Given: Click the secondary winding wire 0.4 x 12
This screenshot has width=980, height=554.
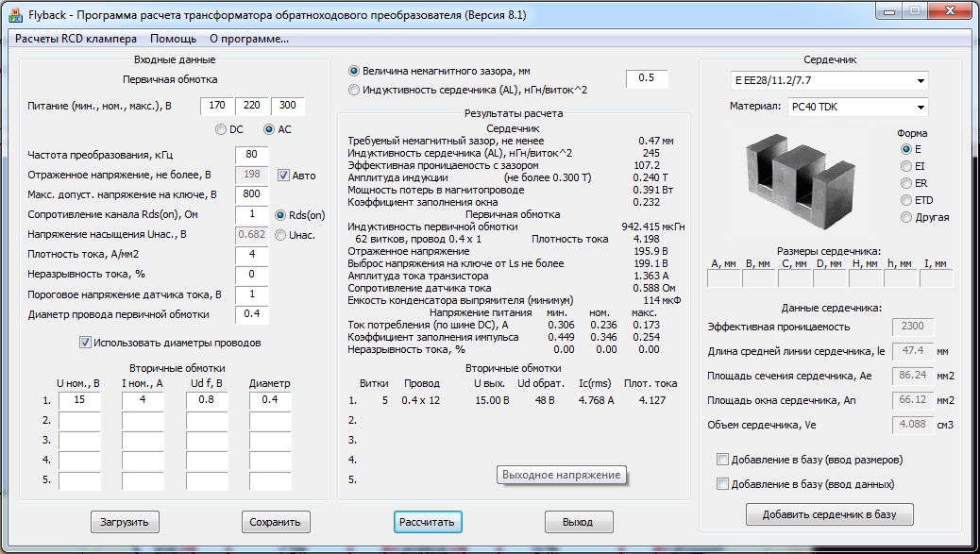Looking at the screenshot, I should [x=421, y=400].
